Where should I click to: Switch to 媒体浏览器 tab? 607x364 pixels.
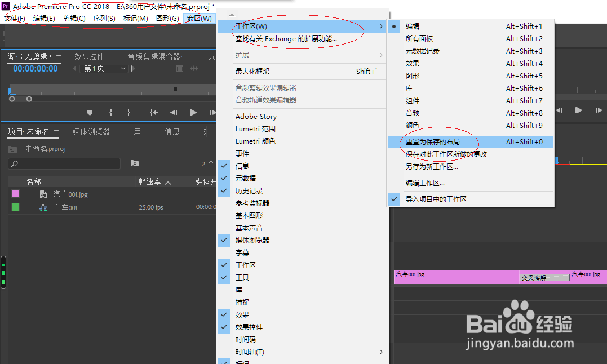click(x=91, y=131)
